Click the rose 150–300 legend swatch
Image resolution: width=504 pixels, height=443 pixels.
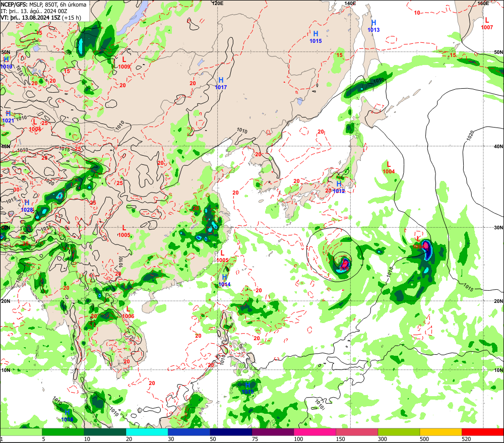point(357,432)
